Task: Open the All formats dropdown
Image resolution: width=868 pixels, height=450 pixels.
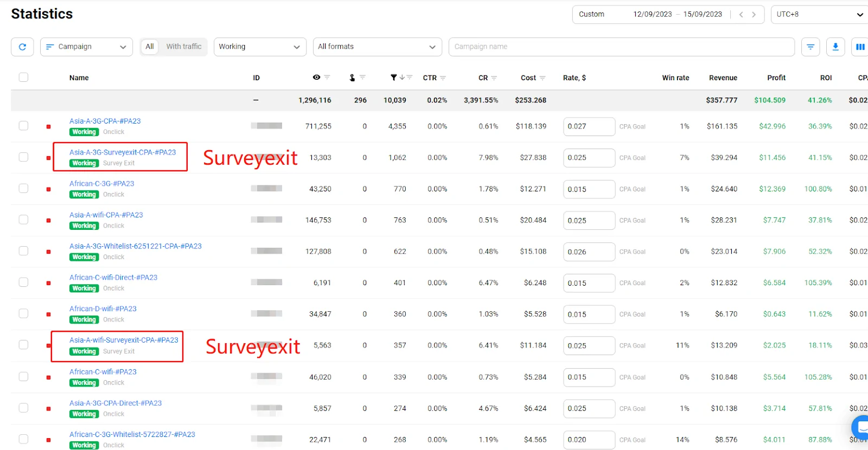Action: tap(377, 47)
